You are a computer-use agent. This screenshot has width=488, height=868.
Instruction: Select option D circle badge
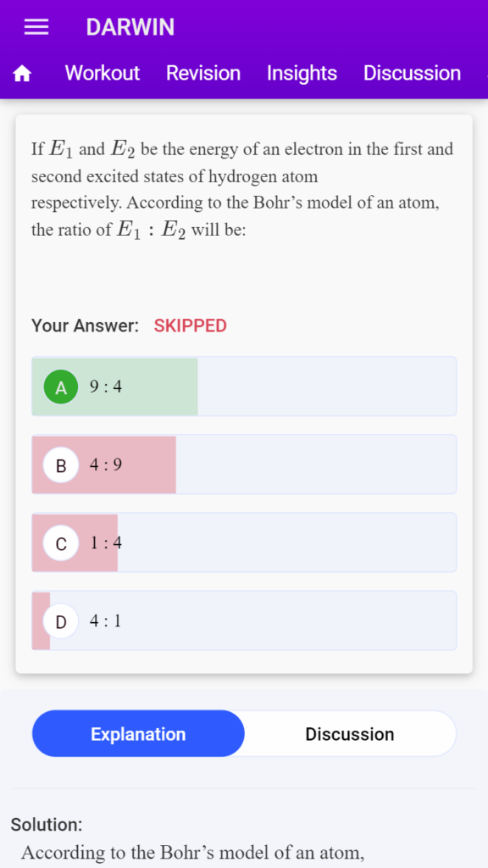click(x=61, y=621)
